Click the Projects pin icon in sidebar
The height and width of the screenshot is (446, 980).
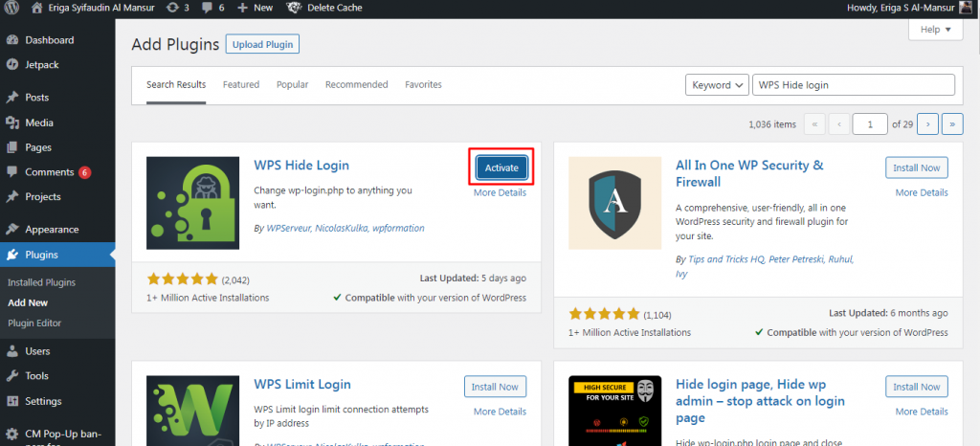(11, 197)
